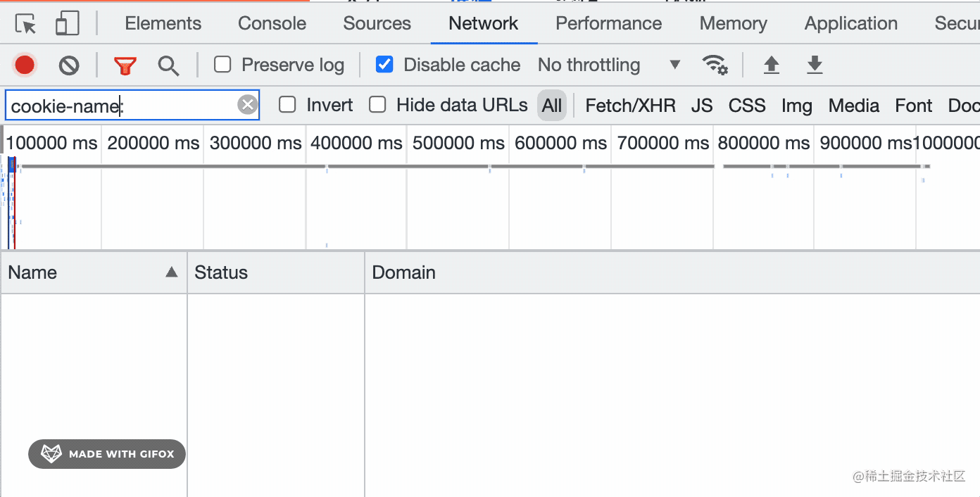Screen dimensions: 980x497
Task: Clear the network log
Action: 69,65
